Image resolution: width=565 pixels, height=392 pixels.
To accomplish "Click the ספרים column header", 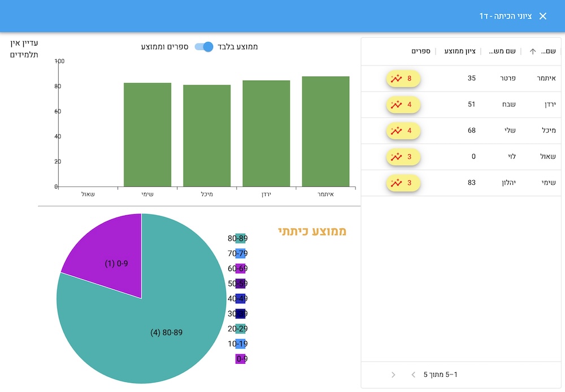I will [421, 51].
